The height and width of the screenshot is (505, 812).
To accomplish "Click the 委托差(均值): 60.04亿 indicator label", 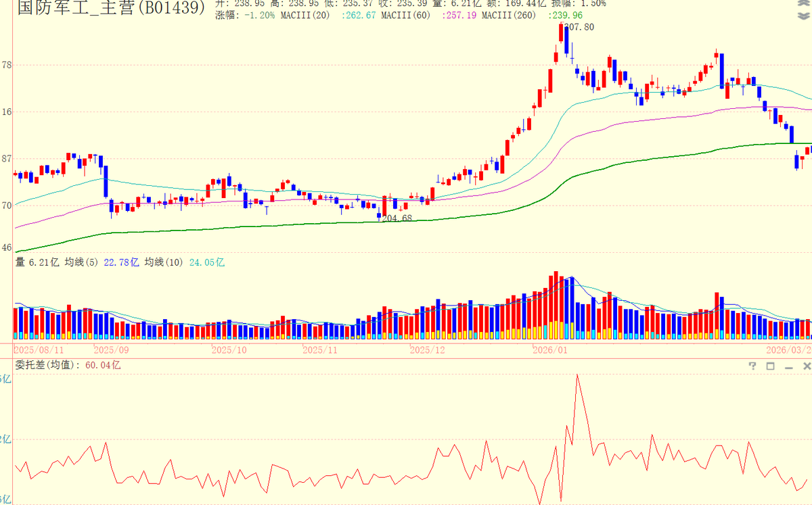I will (68, 365).
